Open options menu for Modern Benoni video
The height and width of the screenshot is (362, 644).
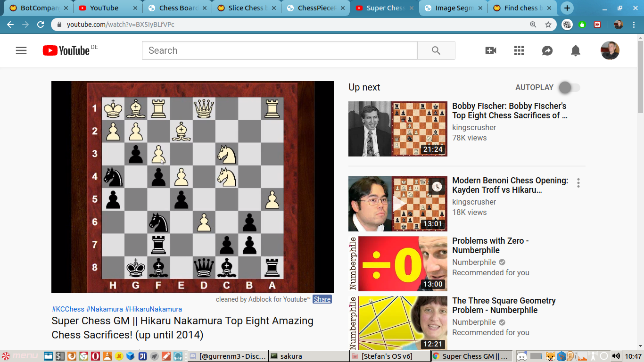tap(578, 183)
